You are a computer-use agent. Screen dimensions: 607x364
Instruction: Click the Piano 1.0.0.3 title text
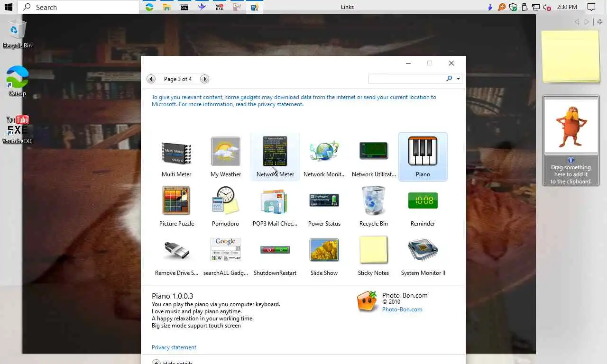172,296
